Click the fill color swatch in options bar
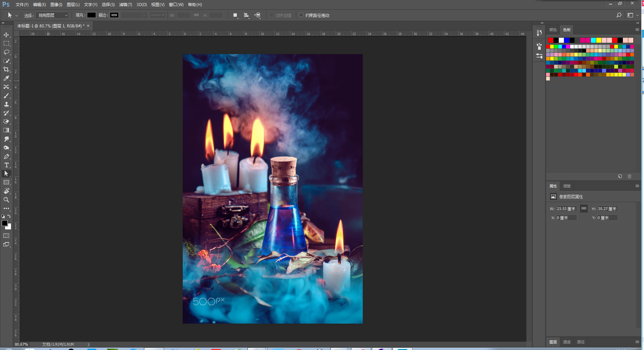This screenshot has width=644, height=350. 92,15
